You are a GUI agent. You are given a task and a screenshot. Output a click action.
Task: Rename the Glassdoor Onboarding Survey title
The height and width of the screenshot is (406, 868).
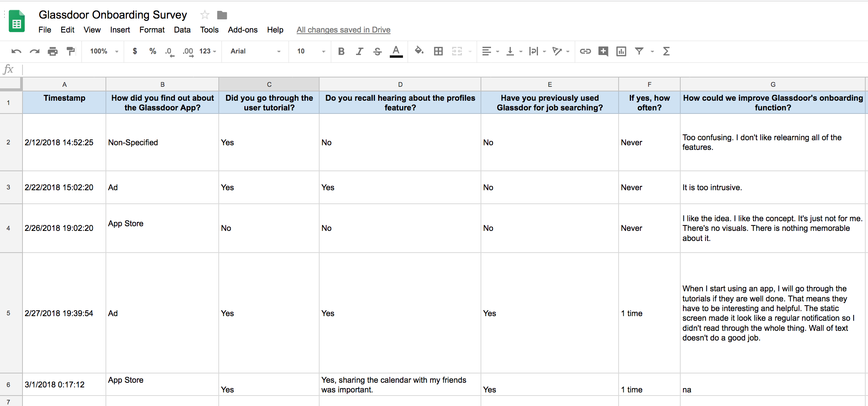pos(113,15)
